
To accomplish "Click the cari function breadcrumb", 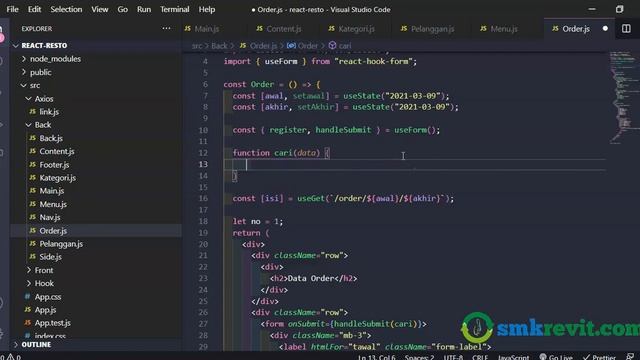I will (340, 46).
